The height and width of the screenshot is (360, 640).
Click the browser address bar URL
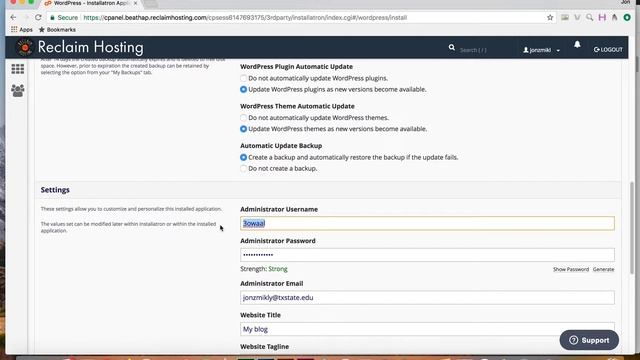(x=245, y=18)
